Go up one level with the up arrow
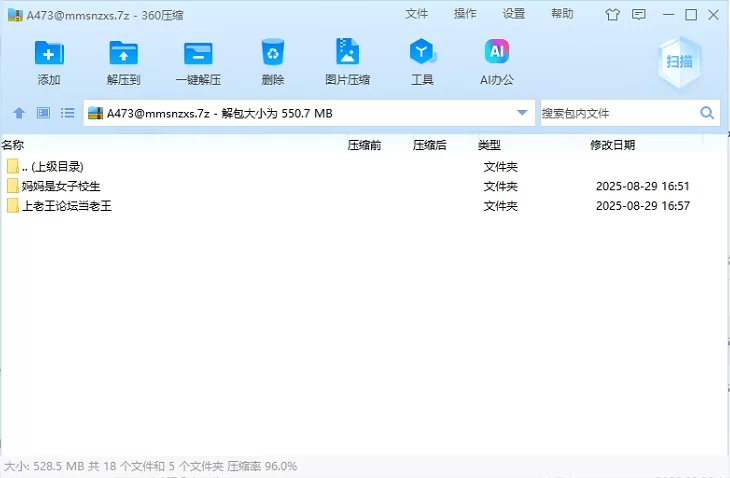Screen dimensions: 730x478 [19, 113]
